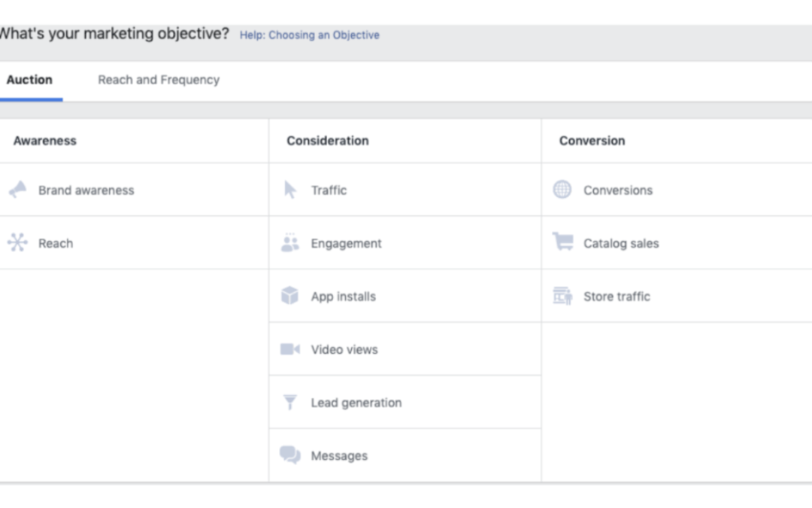The image size is (812, 508).
Task: Select the Brand awareness objective label
Action: click(x=86, y=190)
